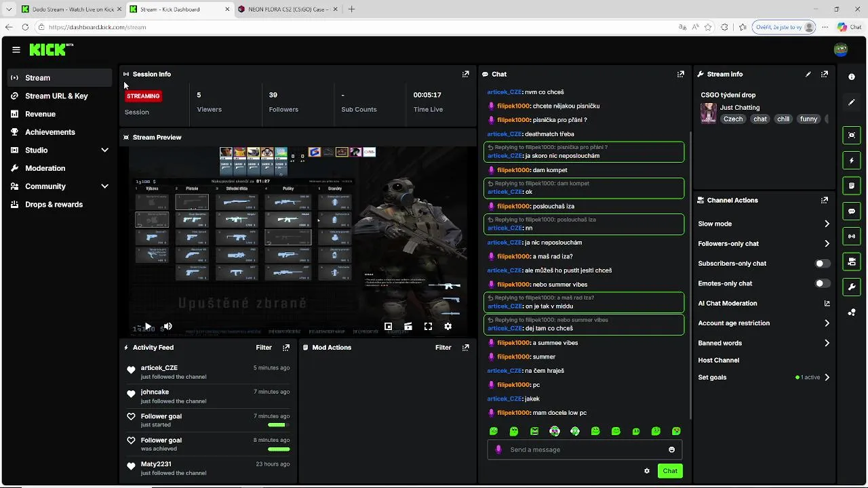Image resolution: width=868 pixels, height=488 pixels.
Task: Select Stream in the sidebar
Action: click(60, 78)
